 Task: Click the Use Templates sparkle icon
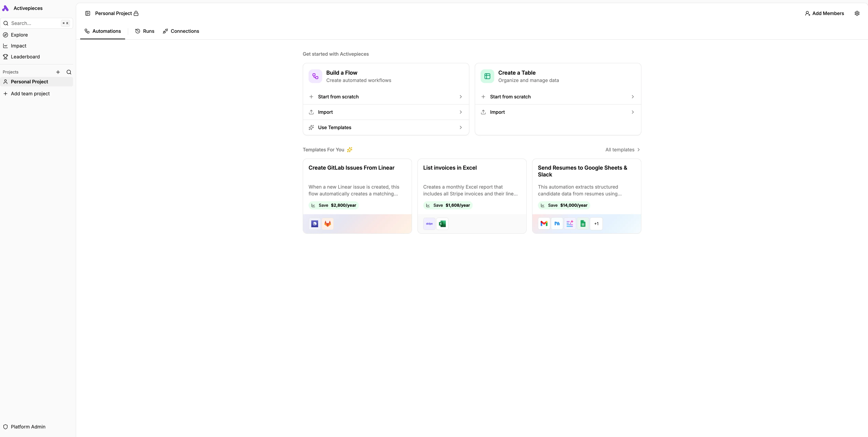coord(311,127)
